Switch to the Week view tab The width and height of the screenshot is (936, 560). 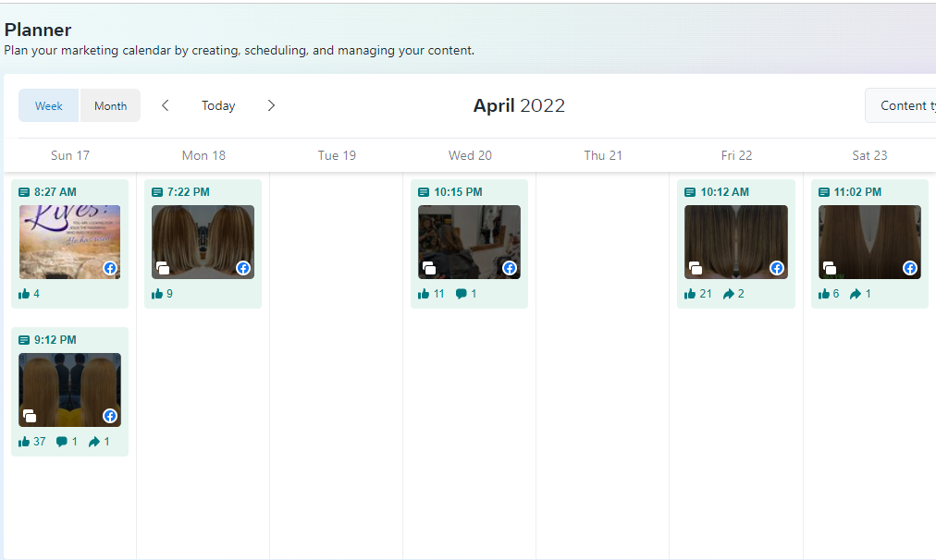[x=48, y=105]
